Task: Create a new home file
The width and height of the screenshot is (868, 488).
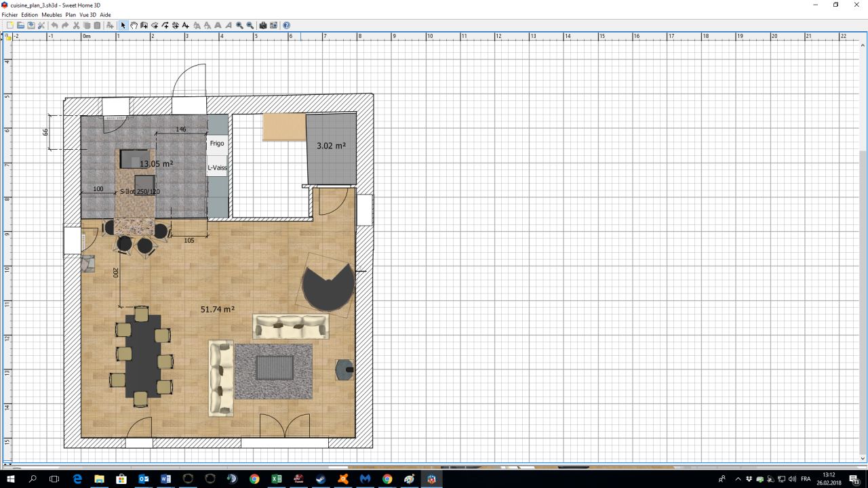Action: [x=10, y=25]
